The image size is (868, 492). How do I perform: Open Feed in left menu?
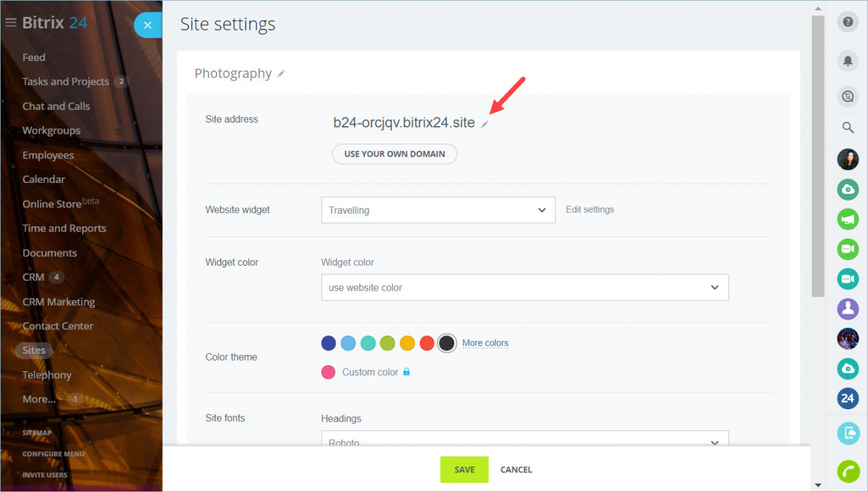point(34,58)
